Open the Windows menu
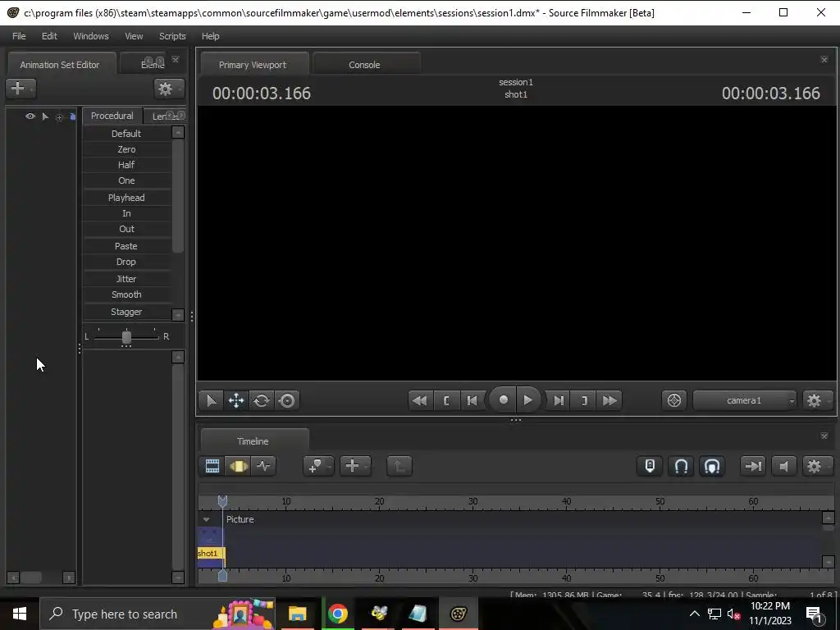This screenshot has height=630, width=840. click(x=91, y=36)
